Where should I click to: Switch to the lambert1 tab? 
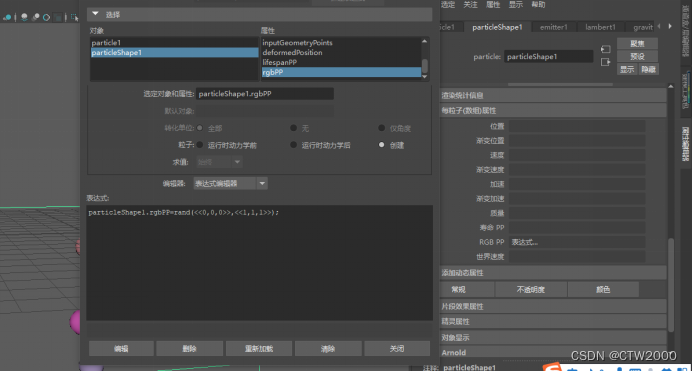click(601, 27)
